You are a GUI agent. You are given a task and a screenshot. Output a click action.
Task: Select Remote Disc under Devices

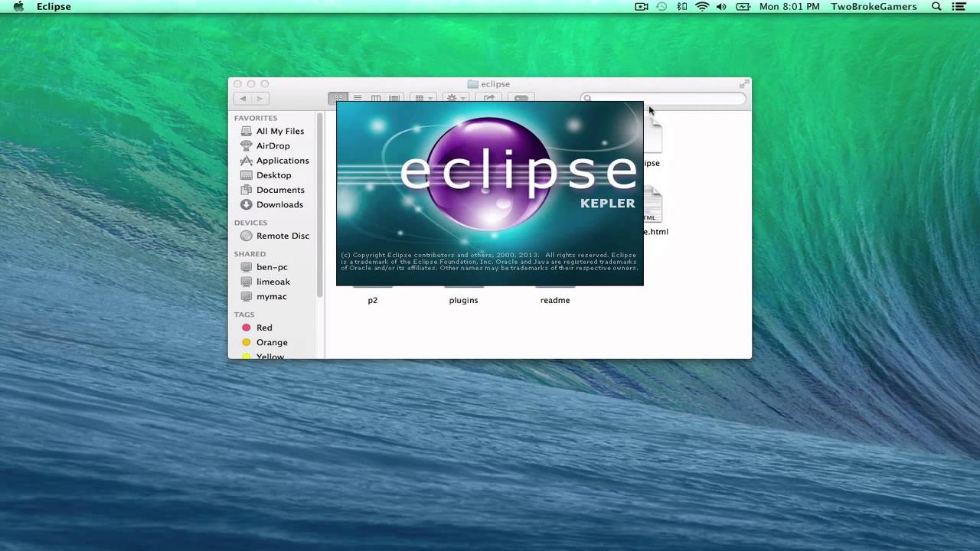(x=275, y=236)
